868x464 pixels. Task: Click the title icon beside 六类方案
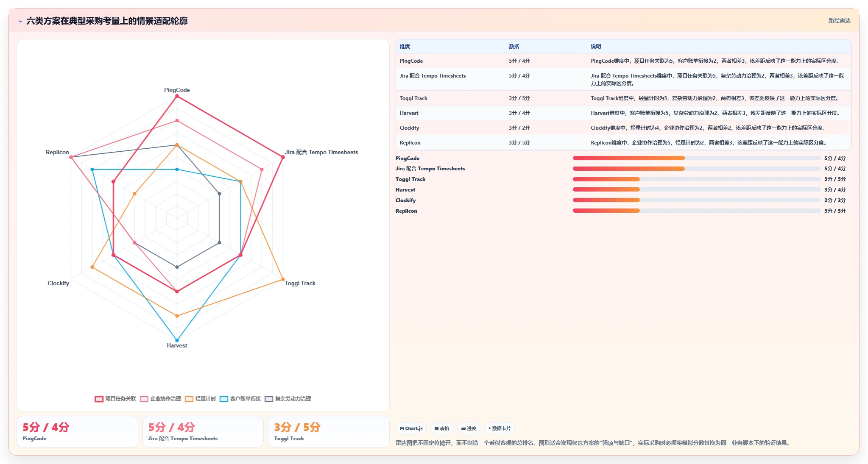20,21
